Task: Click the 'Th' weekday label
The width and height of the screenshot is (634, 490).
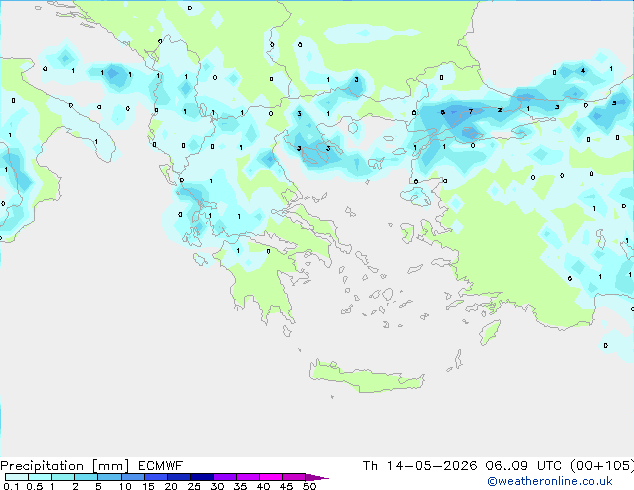Action: [370, 466]
